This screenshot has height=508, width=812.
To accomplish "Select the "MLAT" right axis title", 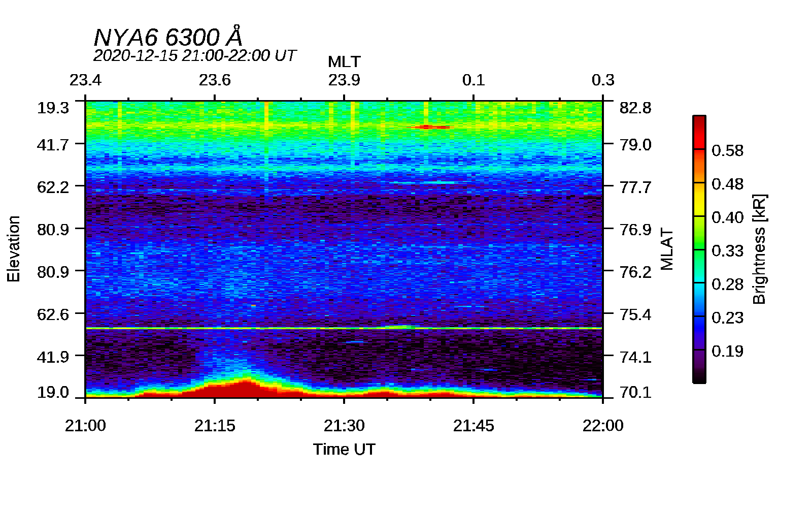I will coord(667,249).
